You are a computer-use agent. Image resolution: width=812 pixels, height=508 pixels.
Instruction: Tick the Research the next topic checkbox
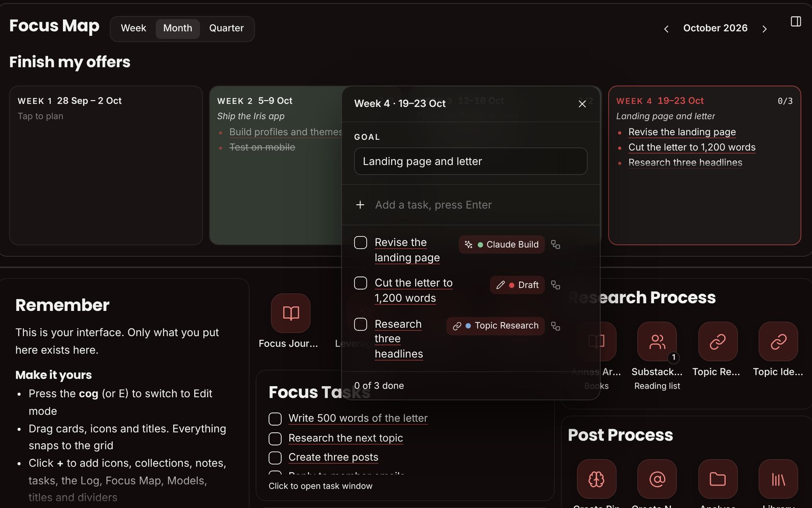click(x=275, y=438)
